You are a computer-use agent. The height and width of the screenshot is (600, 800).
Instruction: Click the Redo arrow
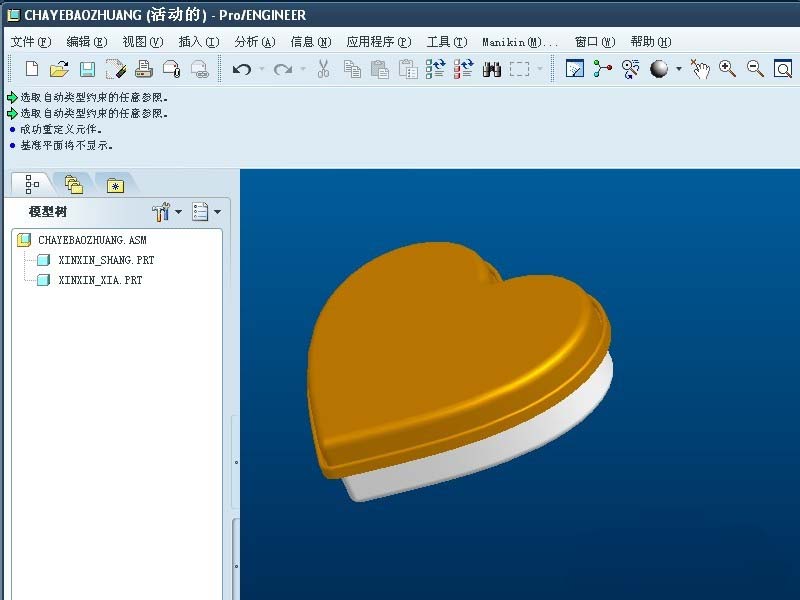tap(283, 69)
